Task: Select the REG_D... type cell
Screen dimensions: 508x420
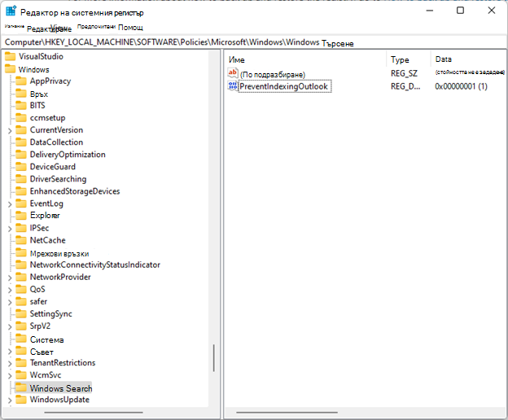Action: [x=405, y=86]
